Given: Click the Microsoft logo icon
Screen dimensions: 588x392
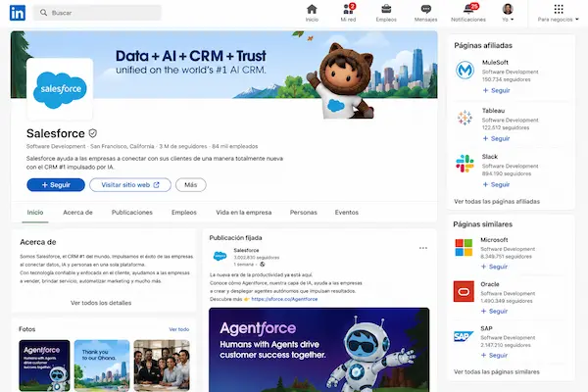Looking at the screenshot, I should click(464, 248).
